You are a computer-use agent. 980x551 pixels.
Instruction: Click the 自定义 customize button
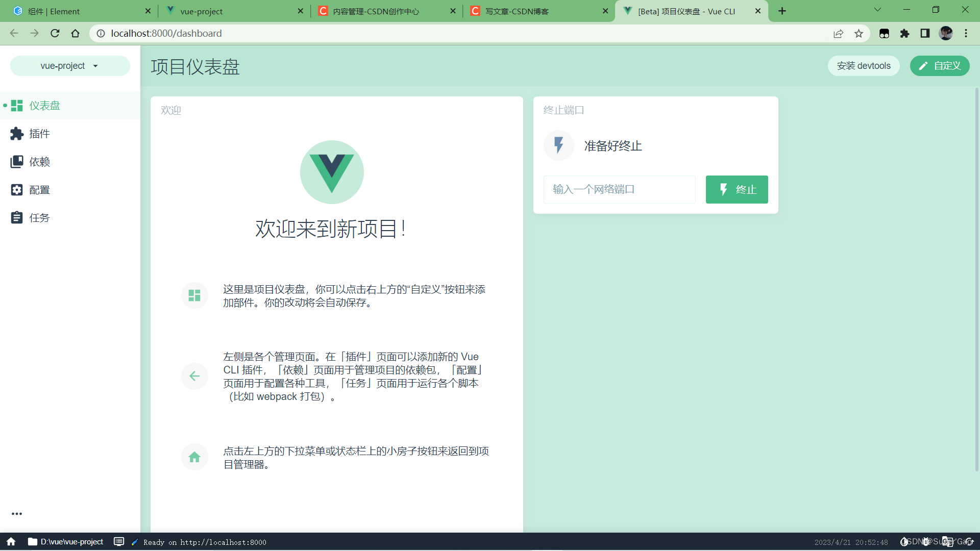click(x=939, y=66)
